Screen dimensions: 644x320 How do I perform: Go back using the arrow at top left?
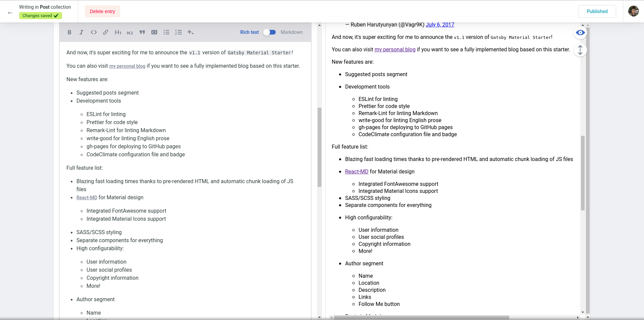[x=10, y=13]
